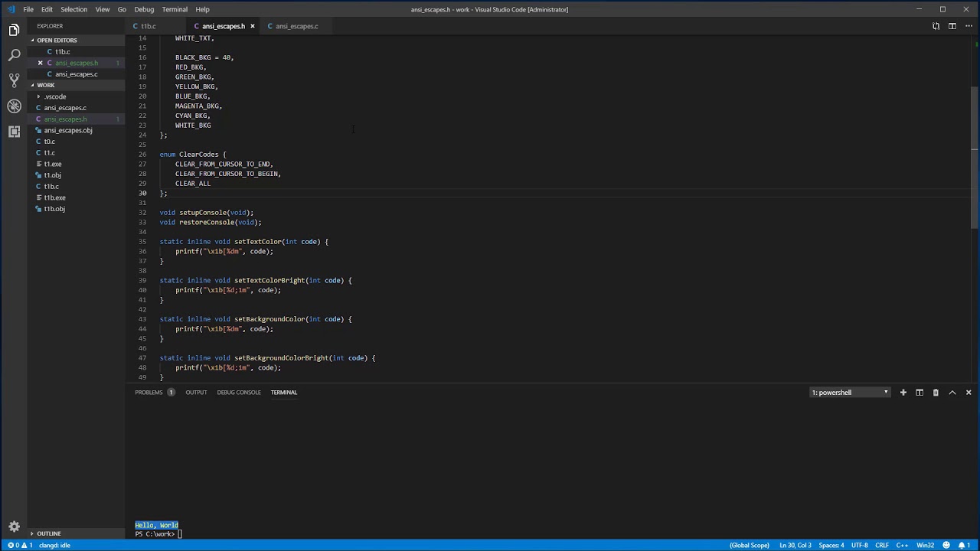Open t1b.c in WORK folder
This screenshot has height=551, width=980.
coord(51,187)
